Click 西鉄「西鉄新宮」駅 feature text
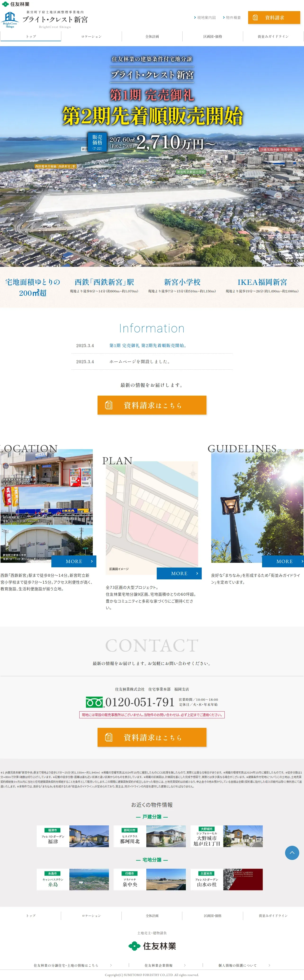This screenshot has width=304, height=980. [x=104, y=282]
